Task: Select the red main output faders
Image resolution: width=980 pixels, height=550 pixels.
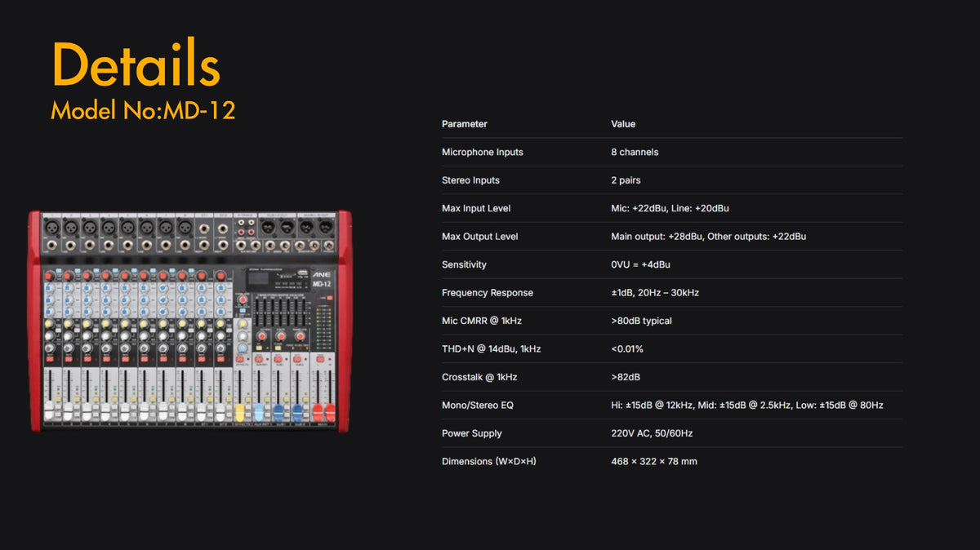Action: tap(324, 412)
